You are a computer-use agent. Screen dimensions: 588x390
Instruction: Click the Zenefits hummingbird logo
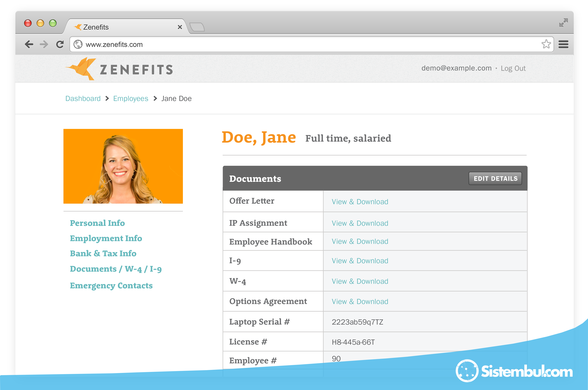pyautogui.click(x=81, y=69)
